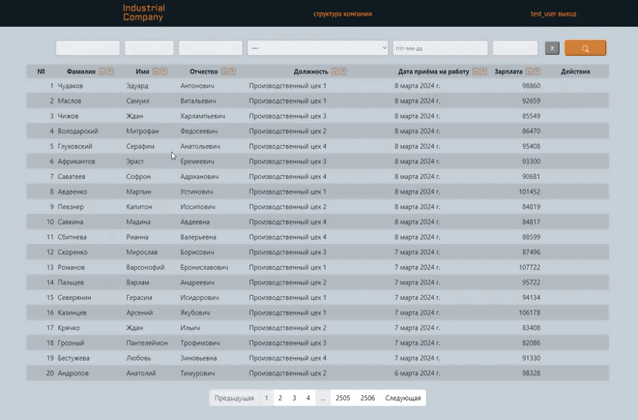Click surname Бестужева in row 19
Viewport: 638px width, 420px height.
click(73, 358)
